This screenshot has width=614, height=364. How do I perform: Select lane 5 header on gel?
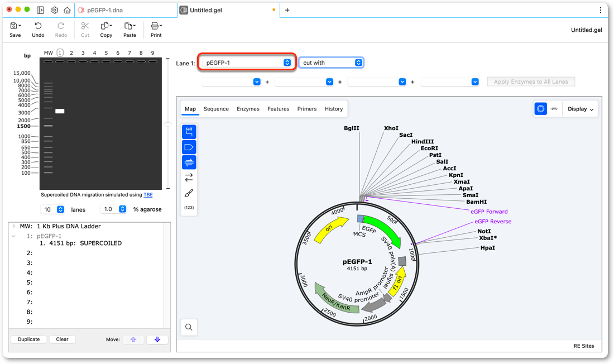[106, 52]
